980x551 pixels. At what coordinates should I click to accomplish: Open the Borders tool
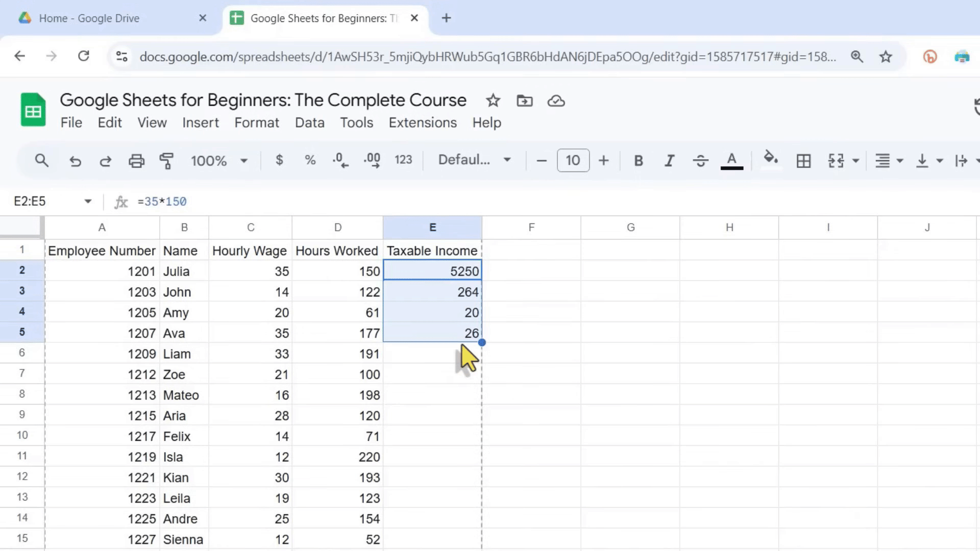(x=803, y=160)
